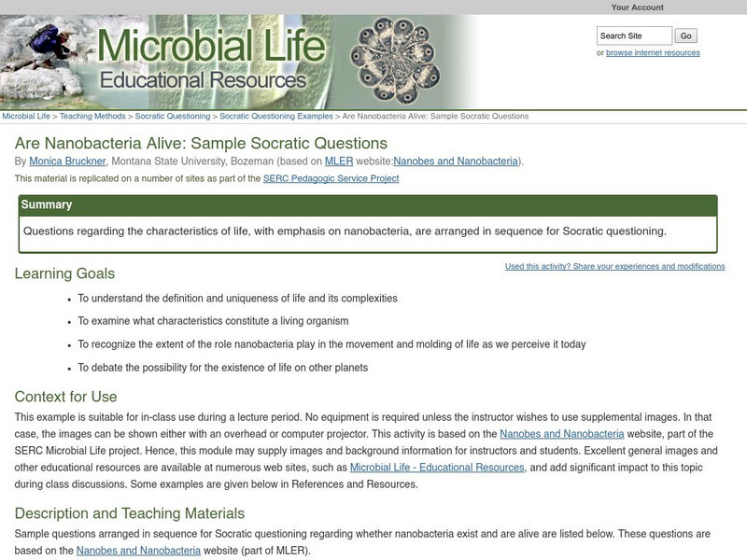Open the SERC Pedagogic Service Project link
The image size is (747, 560).
pyautogui.click(x=331, y=176)
